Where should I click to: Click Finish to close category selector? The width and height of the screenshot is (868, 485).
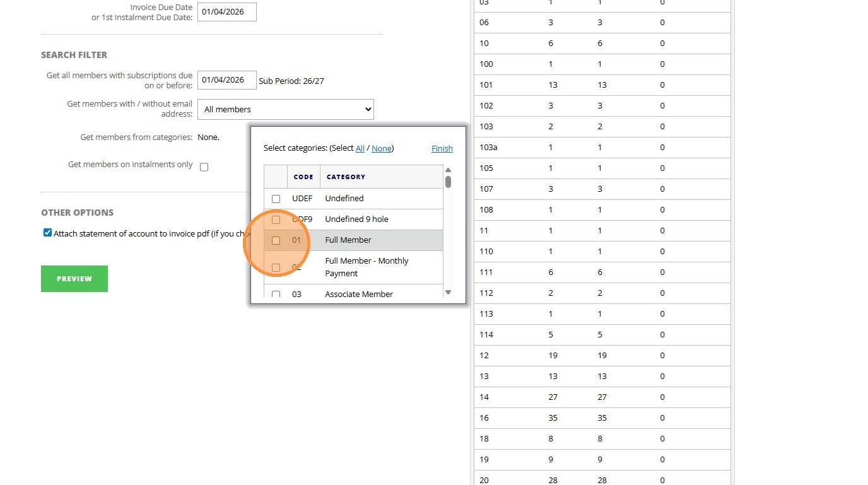click(442, 148)
